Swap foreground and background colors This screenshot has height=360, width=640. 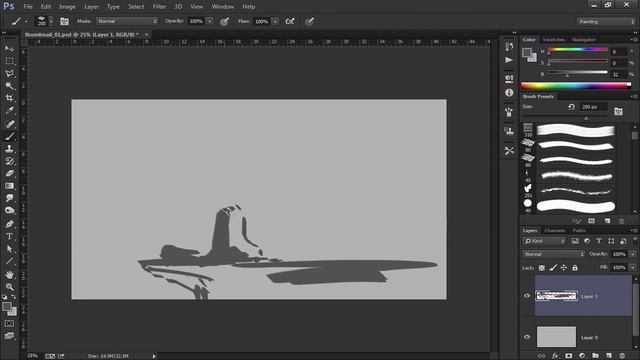tap(14, 297)
